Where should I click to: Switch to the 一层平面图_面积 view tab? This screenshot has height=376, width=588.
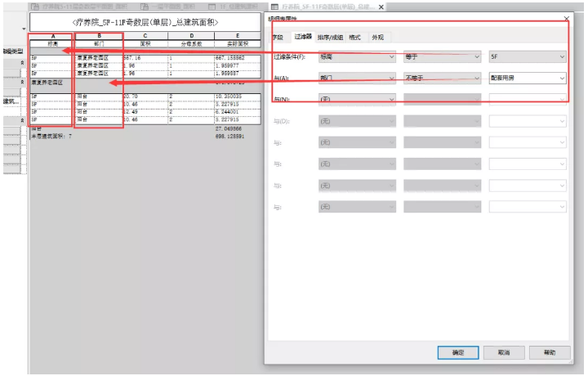[x=167, y=7]
